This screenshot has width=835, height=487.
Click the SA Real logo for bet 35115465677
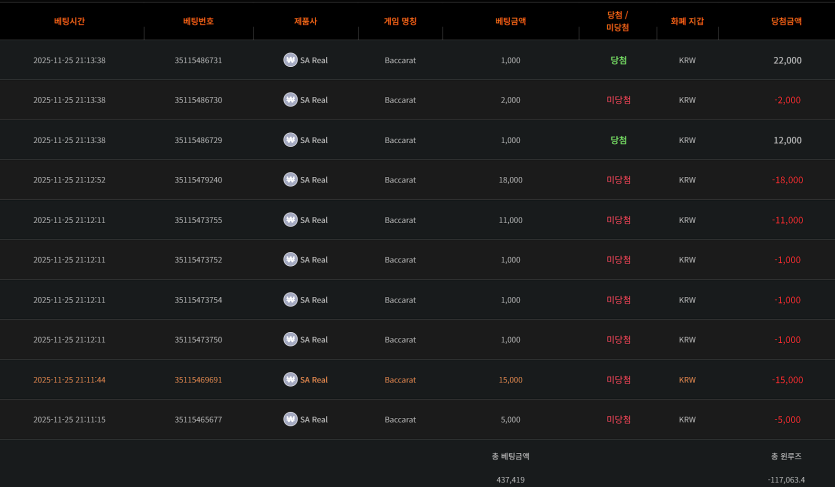[290, 420]
